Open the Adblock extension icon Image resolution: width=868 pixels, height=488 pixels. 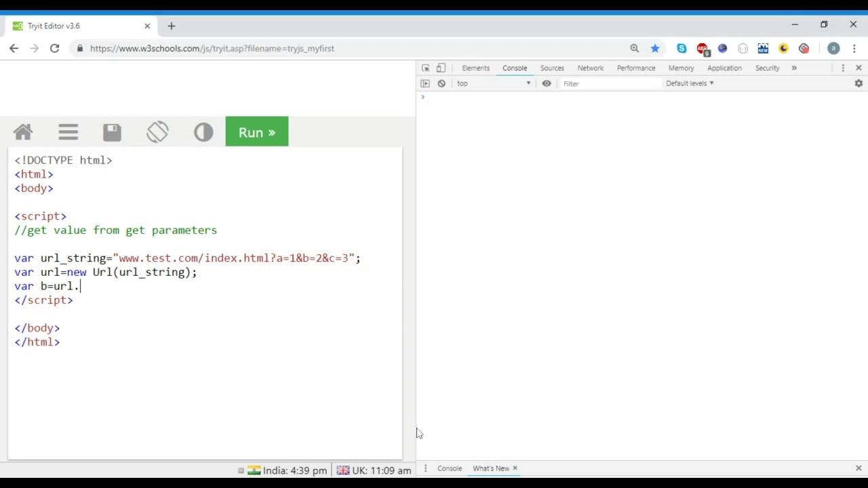(x=702, y=49)
